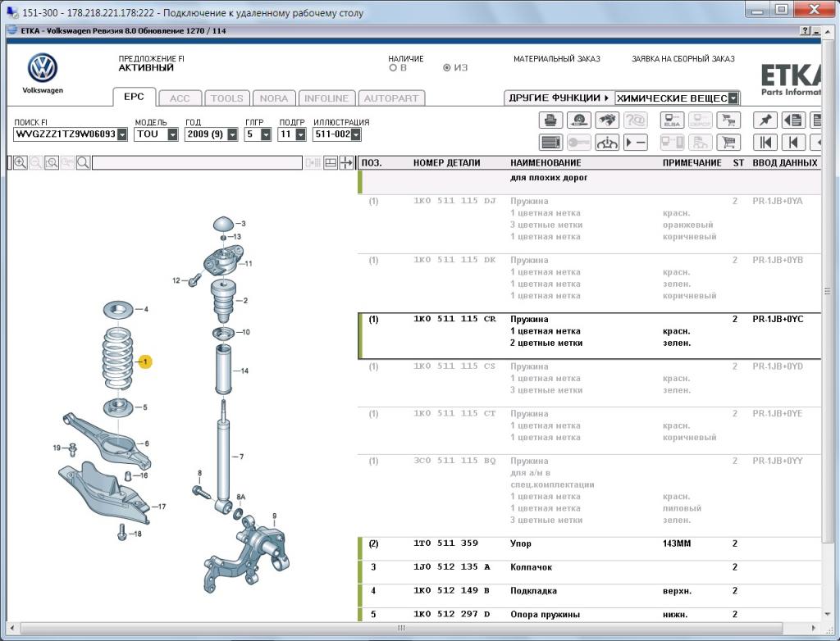Click the zoom-area magnifier icon

click(x=52, y=163)
